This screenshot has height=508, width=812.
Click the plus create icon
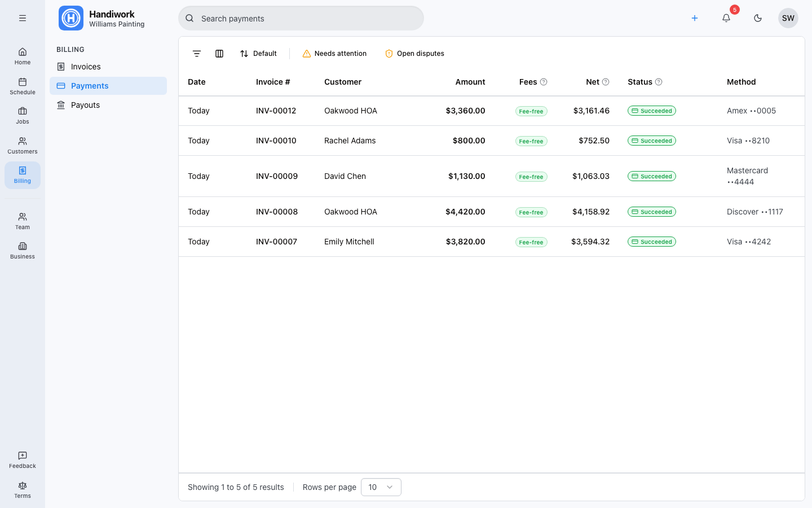[x=695, y=18]
